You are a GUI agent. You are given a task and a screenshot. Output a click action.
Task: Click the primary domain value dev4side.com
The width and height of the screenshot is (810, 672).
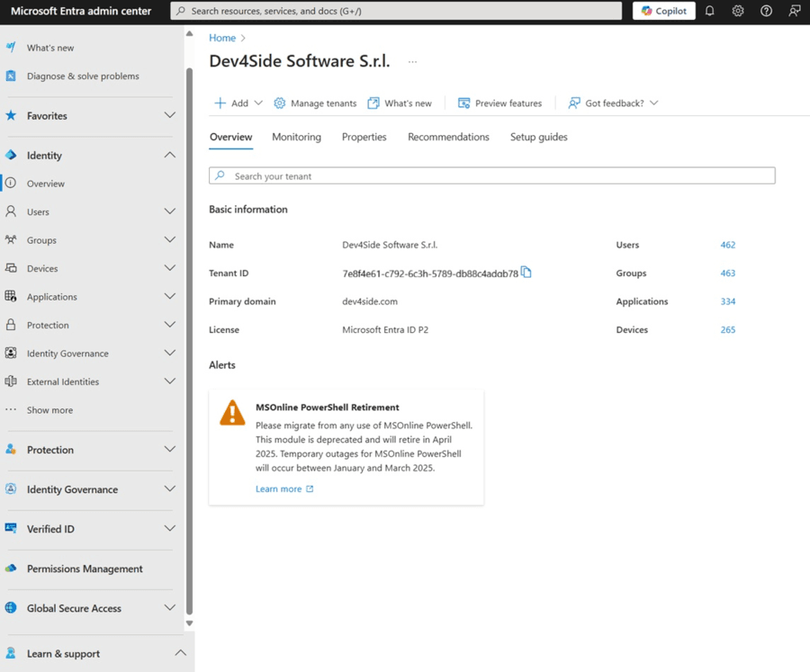[370, 301]
